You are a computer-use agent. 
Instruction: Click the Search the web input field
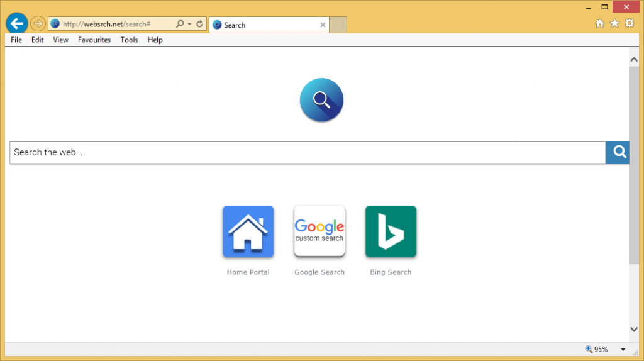307,152
